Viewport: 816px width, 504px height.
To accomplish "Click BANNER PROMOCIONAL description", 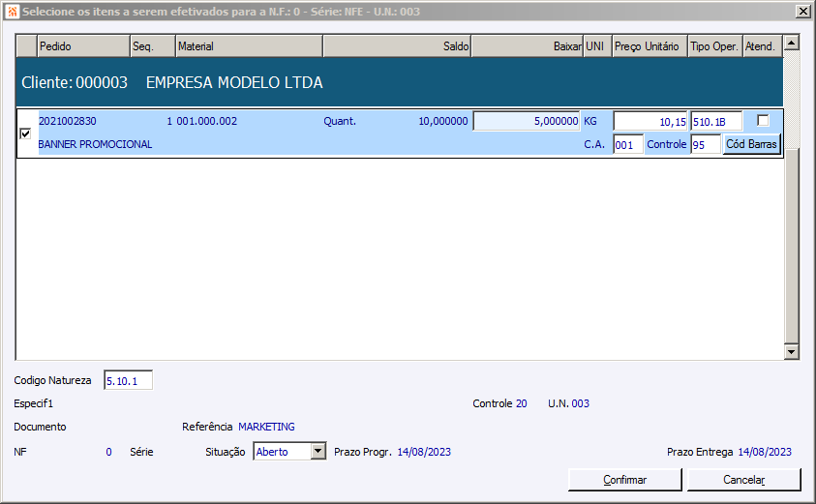I will tap(95, 144).
